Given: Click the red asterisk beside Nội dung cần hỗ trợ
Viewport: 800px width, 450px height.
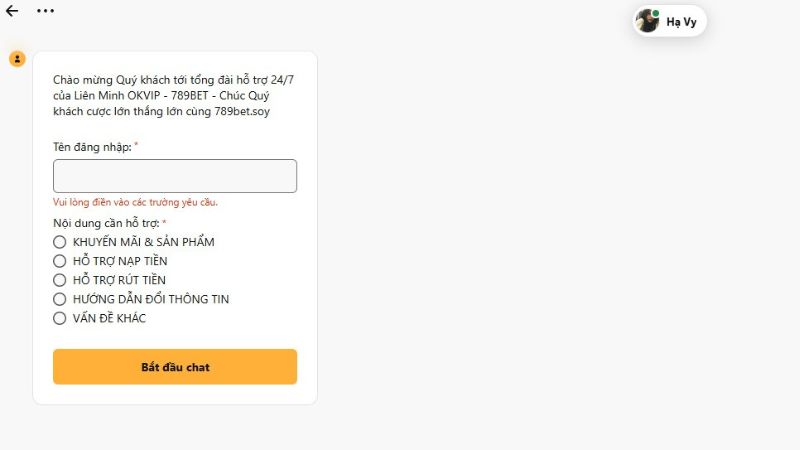Looking at the screenshot, I should click(164, 221).
